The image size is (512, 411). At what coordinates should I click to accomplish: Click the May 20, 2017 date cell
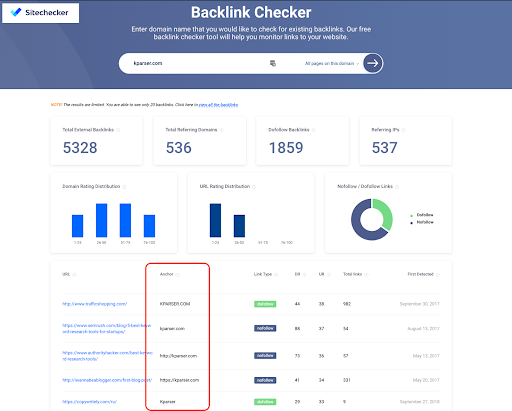click(x=426, y=380)
